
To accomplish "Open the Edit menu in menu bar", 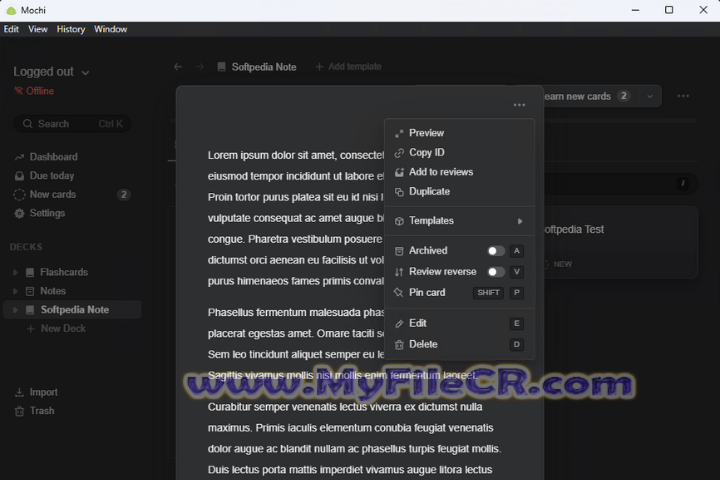I will coord(11,29).
